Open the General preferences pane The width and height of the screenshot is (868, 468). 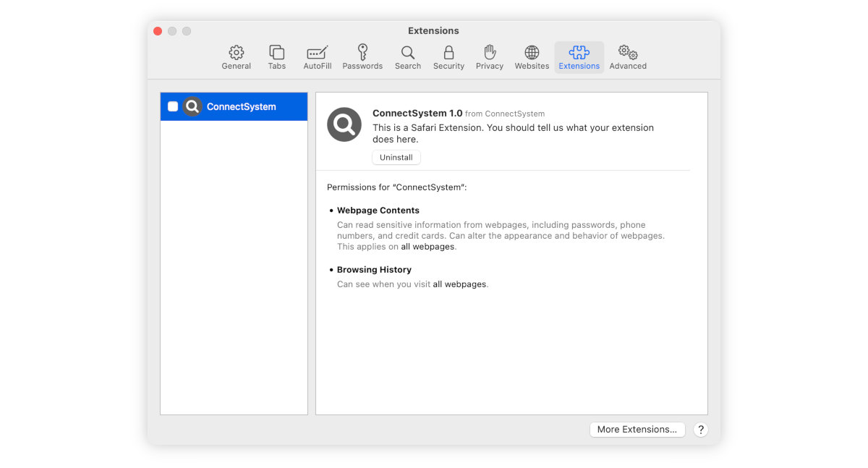(x=236, y=56)
